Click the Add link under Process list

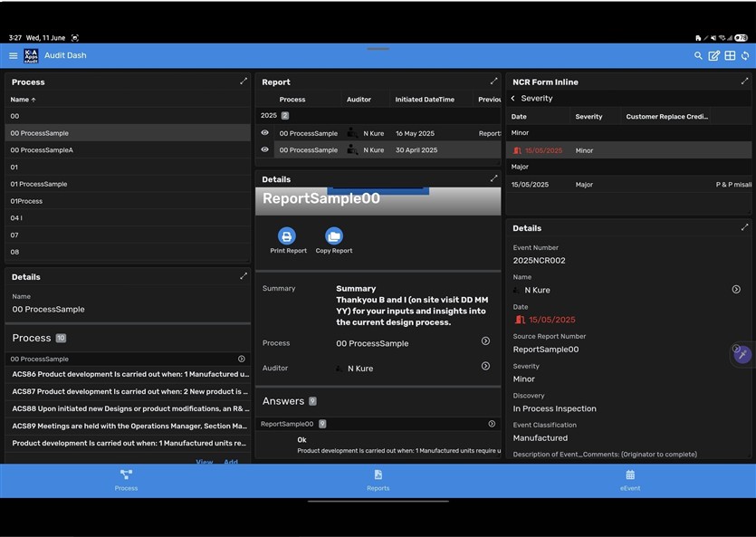(231, 462)
